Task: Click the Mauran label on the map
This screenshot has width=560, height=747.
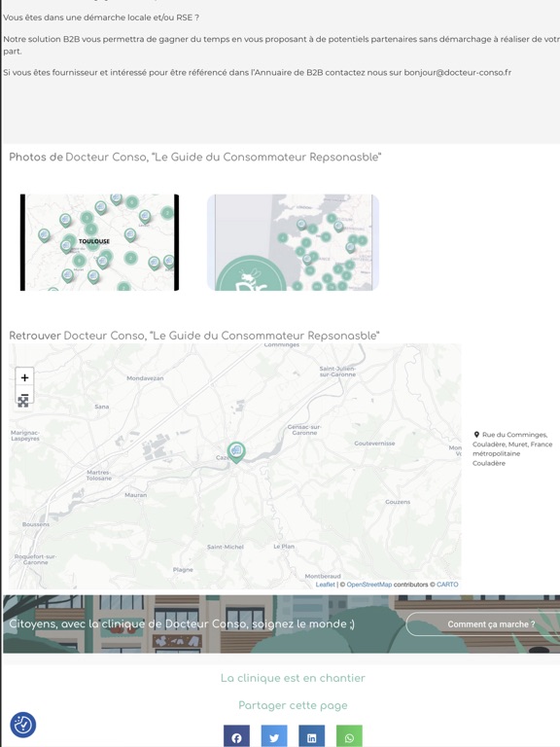Action: click(x=136, y=495)
